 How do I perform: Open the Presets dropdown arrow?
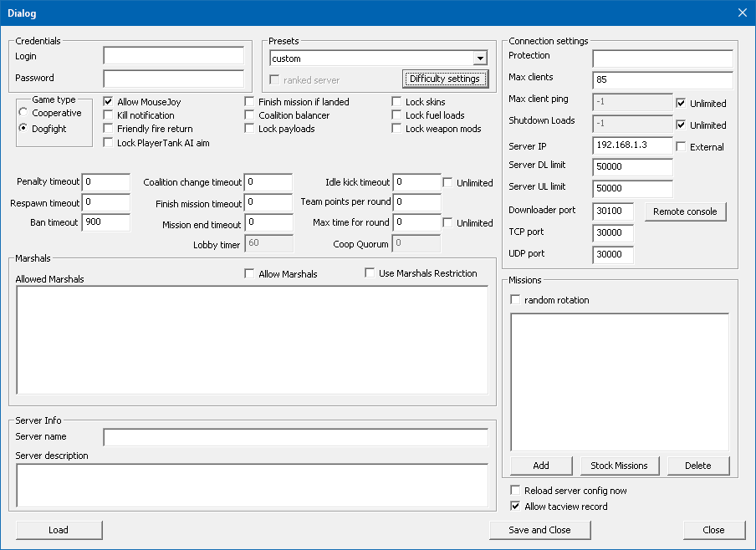[480, 59]
